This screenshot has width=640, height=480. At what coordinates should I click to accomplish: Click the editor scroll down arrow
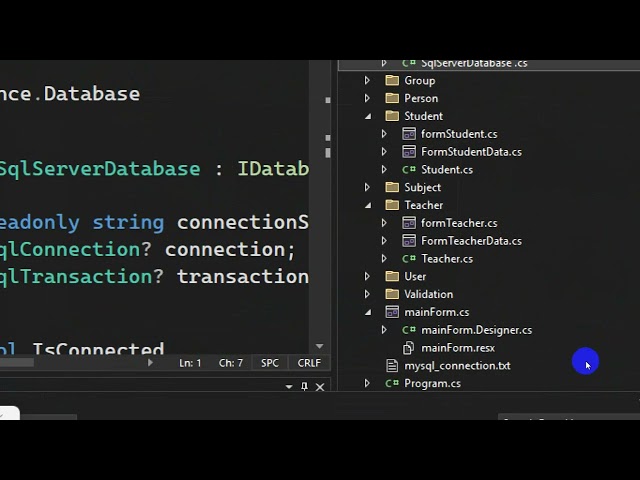click(320, 347)
